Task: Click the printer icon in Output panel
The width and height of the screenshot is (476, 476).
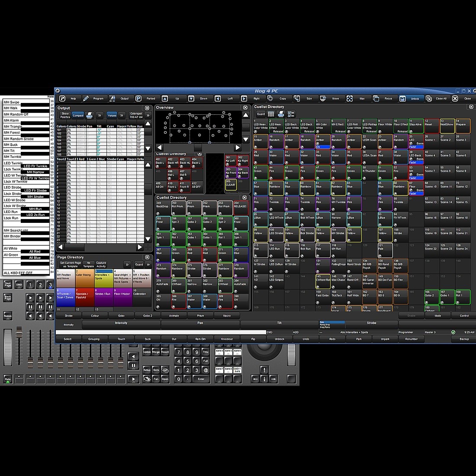Action: click(x=89, y=116)
